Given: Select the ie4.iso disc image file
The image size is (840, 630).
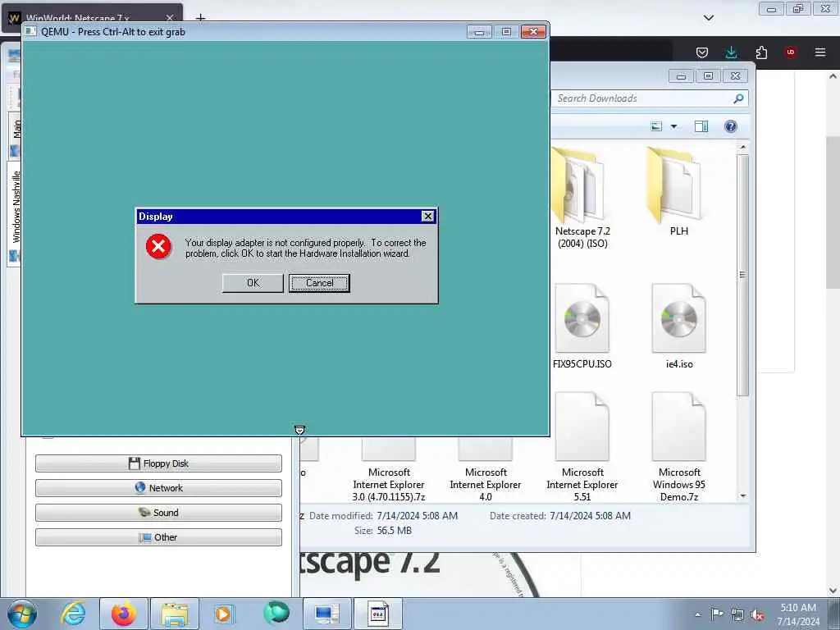Looking at the screenshot, I should pyautogui.click(x=678, y=326).
